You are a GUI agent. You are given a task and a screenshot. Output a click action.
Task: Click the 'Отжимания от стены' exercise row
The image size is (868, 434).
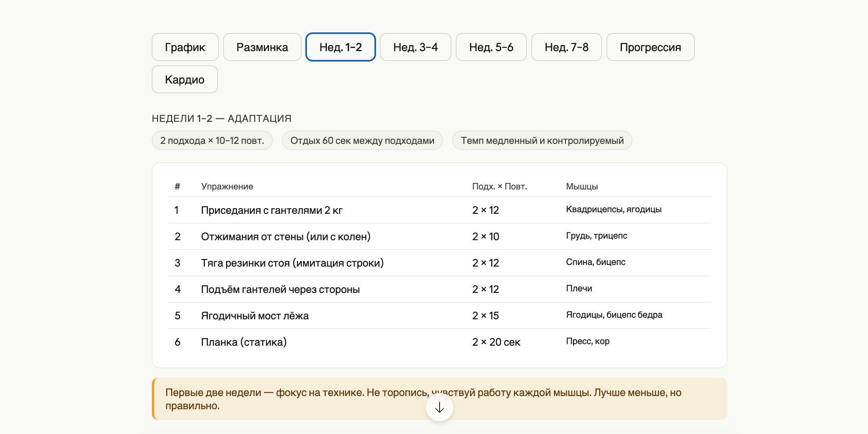[286, 237]
